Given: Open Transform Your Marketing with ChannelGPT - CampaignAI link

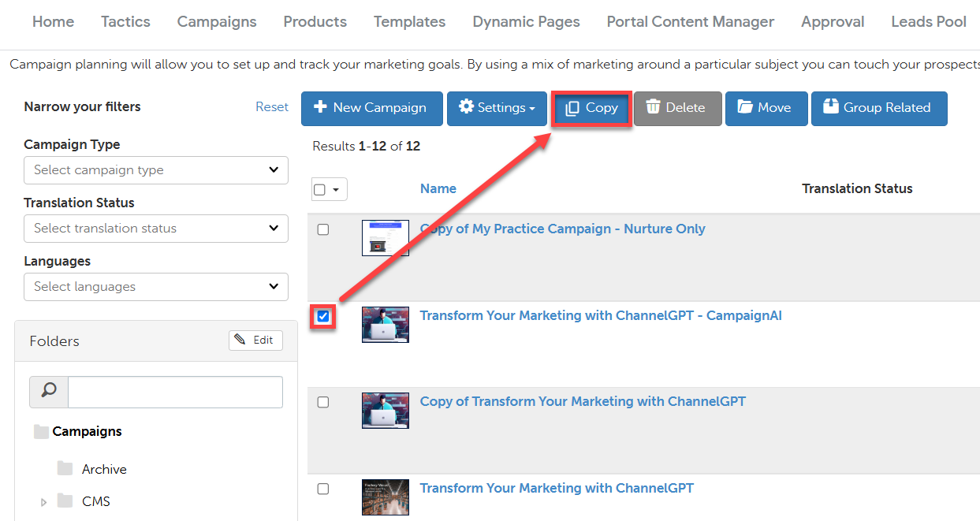Looking at the screenshot, I should click(601, 315).
